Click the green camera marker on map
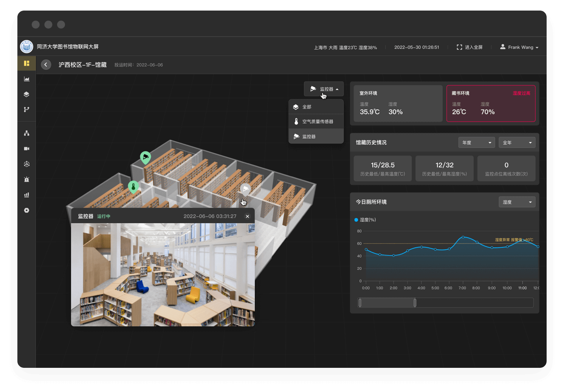This screenshot has height=392, width=564. (x=146, y=157)
